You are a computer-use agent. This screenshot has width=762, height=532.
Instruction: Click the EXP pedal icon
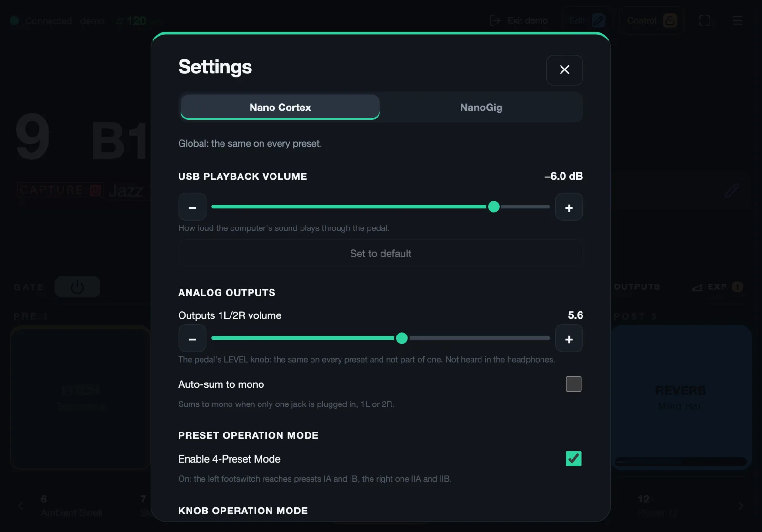click(x=697, y=287)
